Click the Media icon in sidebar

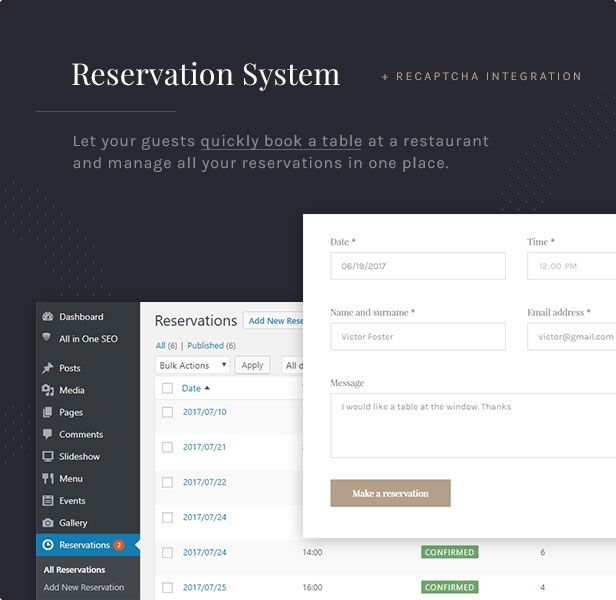(x=48, y=390)
